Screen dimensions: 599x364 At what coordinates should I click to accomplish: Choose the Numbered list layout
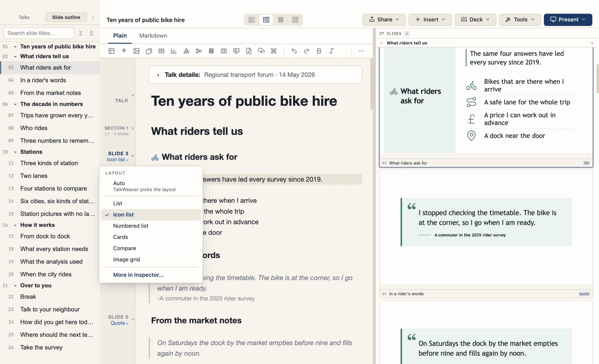tap(151, 226)
